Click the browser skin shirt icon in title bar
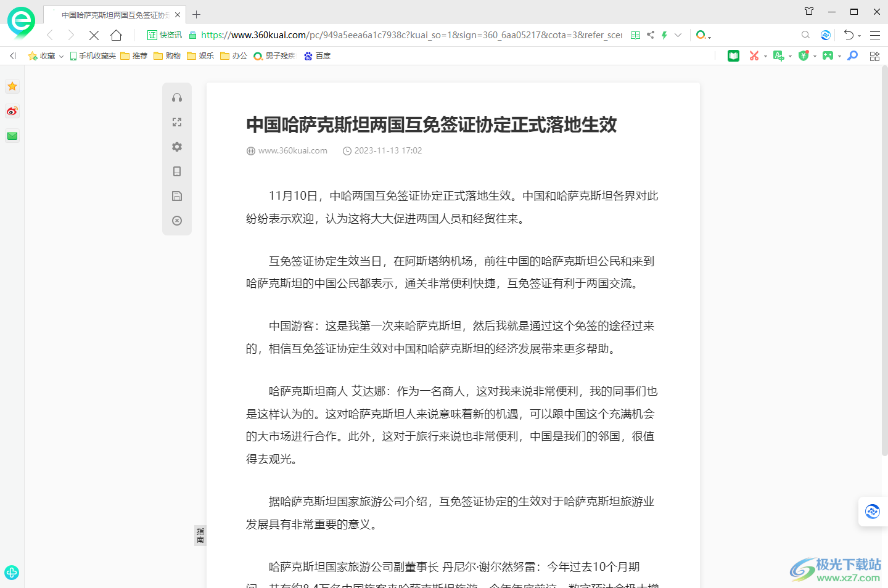This screenshot has height=588, width=888. click(809, 11)
